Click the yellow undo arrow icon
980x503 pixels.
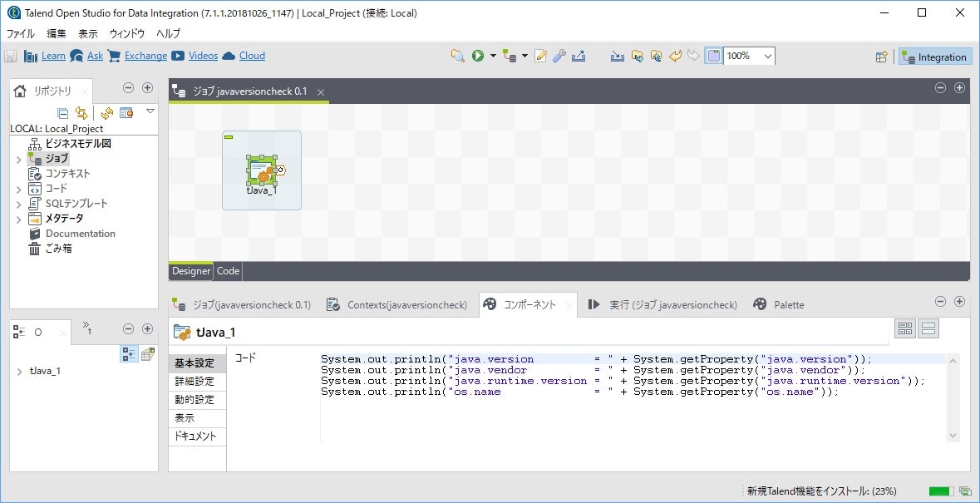[675, 57]
